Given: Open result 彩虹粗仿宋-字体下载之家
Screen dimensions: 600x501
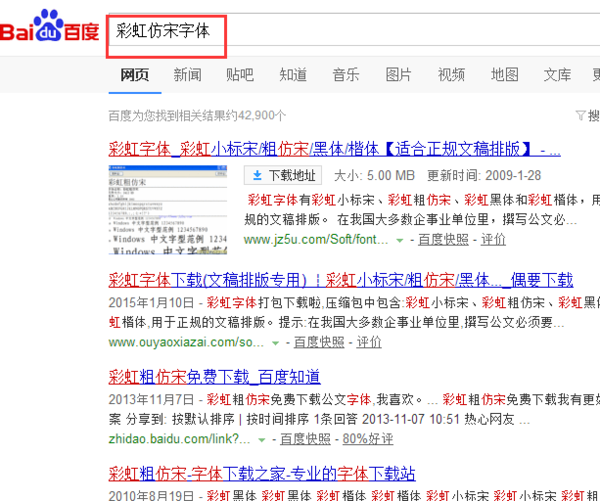Looking at the screenshot, I should click(x=262, y=474).
